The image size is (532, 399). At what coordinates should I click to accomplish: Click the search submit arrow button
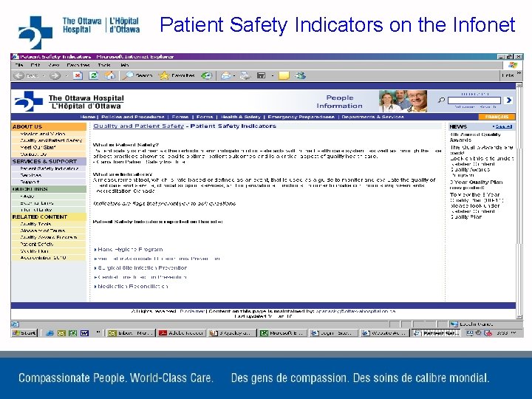pos(508,100)
